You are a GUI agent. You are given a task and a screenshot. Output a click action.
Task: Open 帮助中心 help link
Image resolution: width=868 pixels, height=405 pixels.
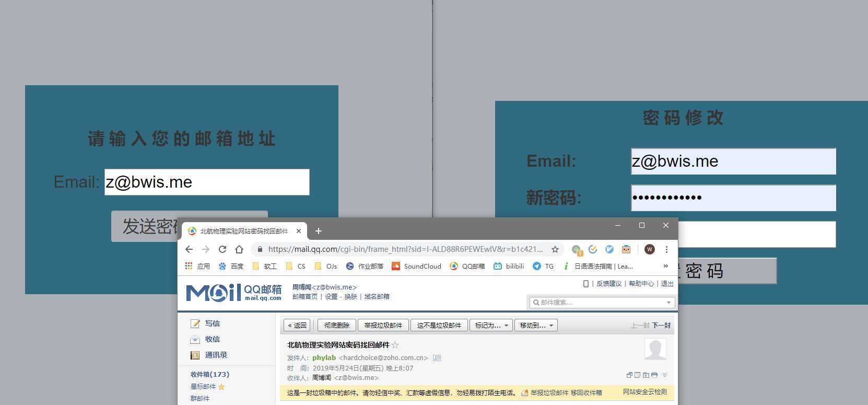point(641,284)
